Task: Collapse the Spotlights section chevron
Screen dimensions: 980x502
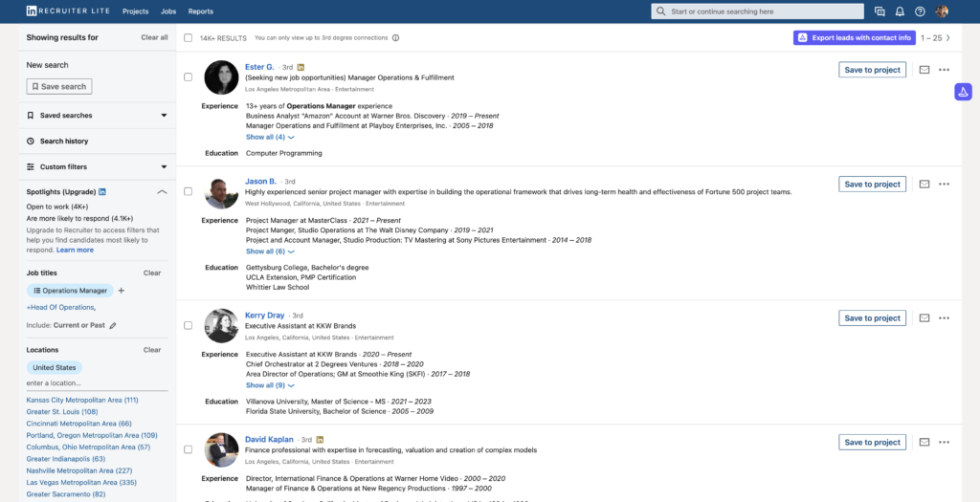Action: (162, 191)
